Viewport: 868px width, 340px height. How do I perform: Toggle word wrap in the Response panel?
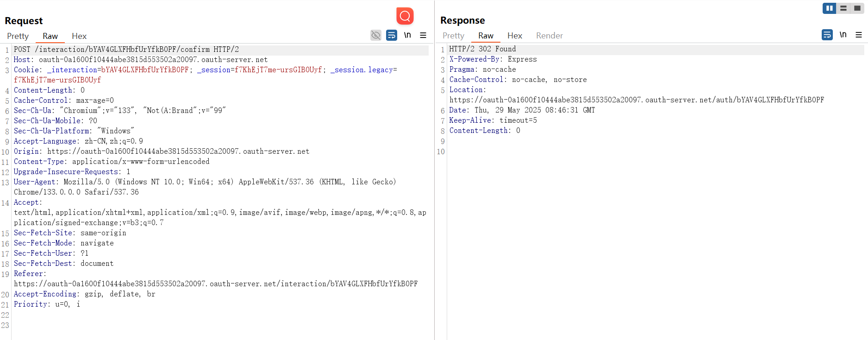[827, 35]
